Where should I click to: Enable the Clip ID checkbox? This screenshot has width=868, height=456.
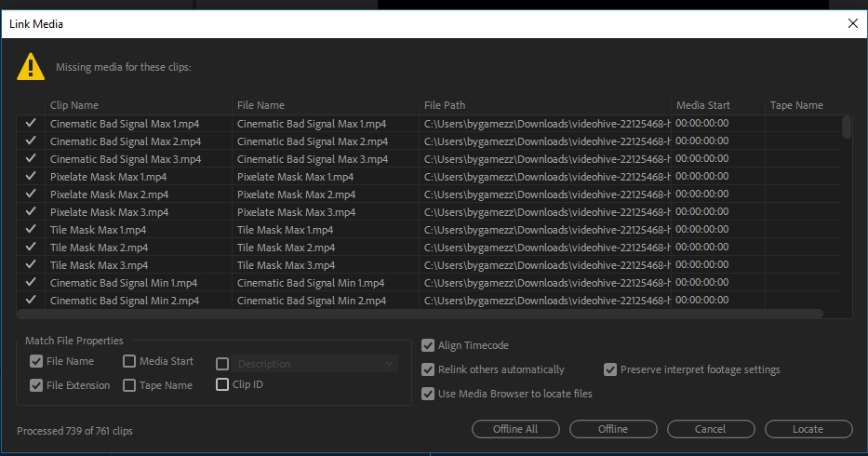222,384
